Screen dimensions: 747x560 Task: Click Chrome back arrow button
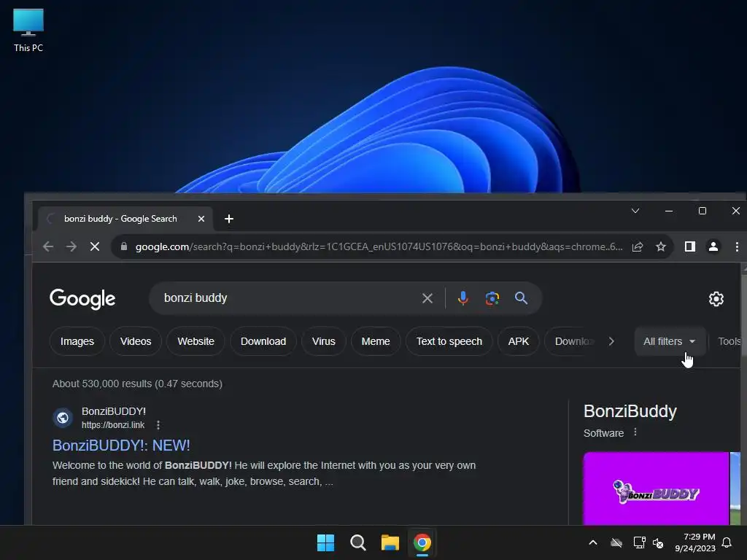(48, 246)
